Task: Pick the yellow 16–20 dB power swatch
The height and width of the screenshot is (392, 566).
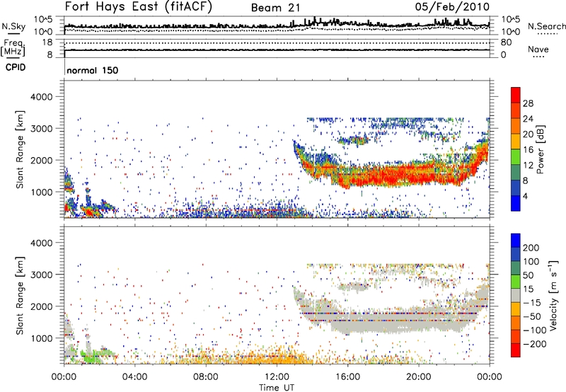Action: tap(516, 142)
